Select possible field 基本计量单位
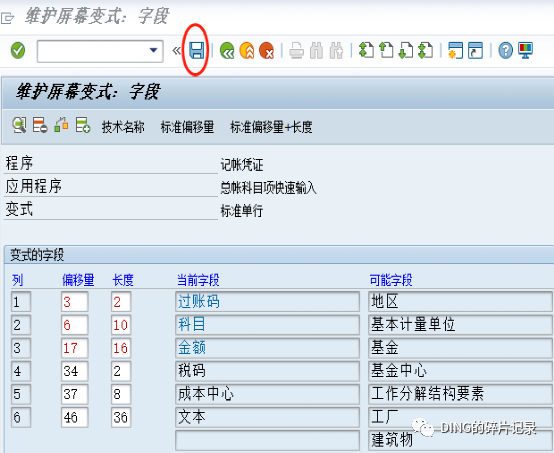 click(x=460, y=325)
